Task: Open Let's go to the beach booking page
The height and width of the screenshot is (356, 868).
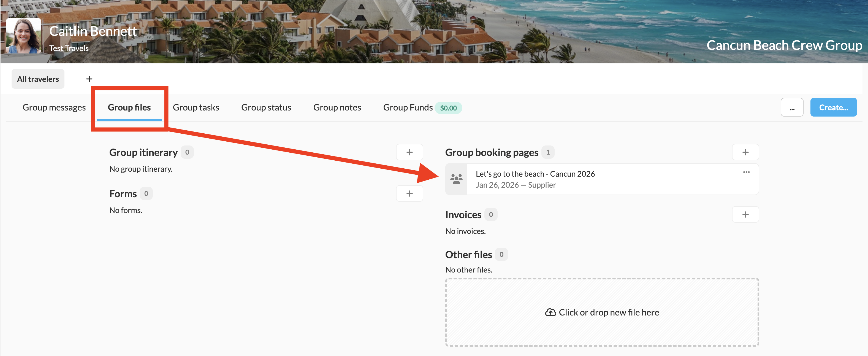Action: (535, 174)
